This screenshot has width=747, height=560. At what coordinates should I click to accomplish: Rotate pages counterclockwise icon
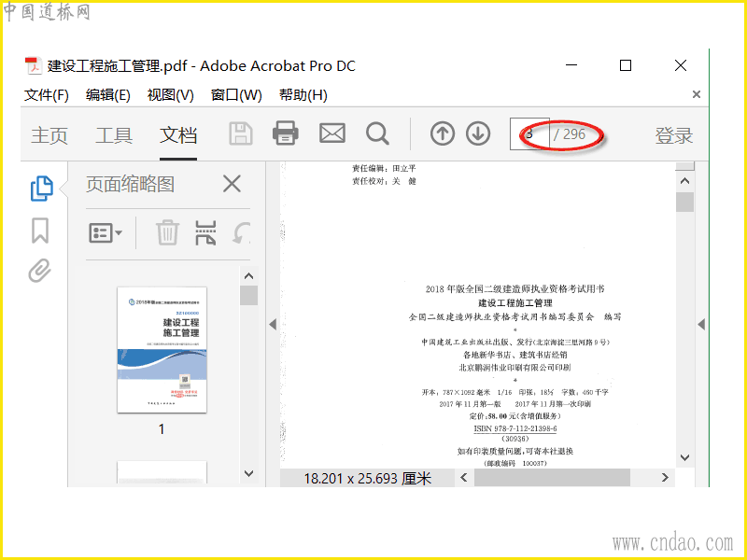pyautogui.click(x=242, y=232)
